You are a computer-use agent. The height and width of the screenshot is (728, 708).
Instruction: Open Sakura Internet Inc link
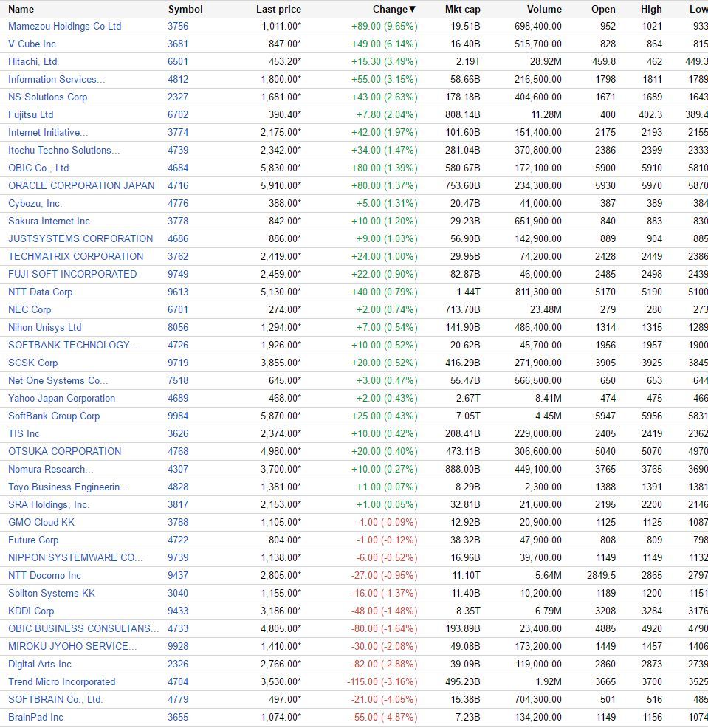(49, 221)
